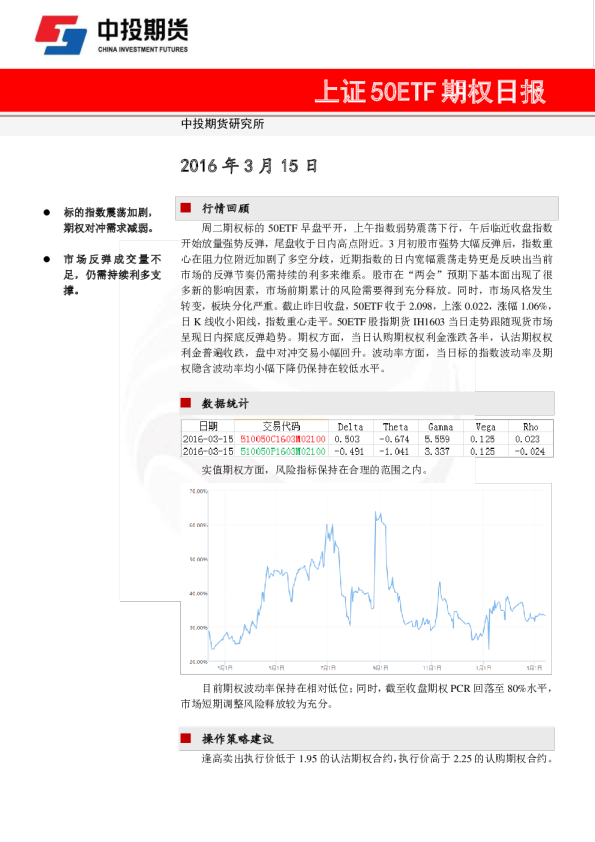
Task: Click the Vega value in the 510050P1603M02100 row
Action: (482, 452)
